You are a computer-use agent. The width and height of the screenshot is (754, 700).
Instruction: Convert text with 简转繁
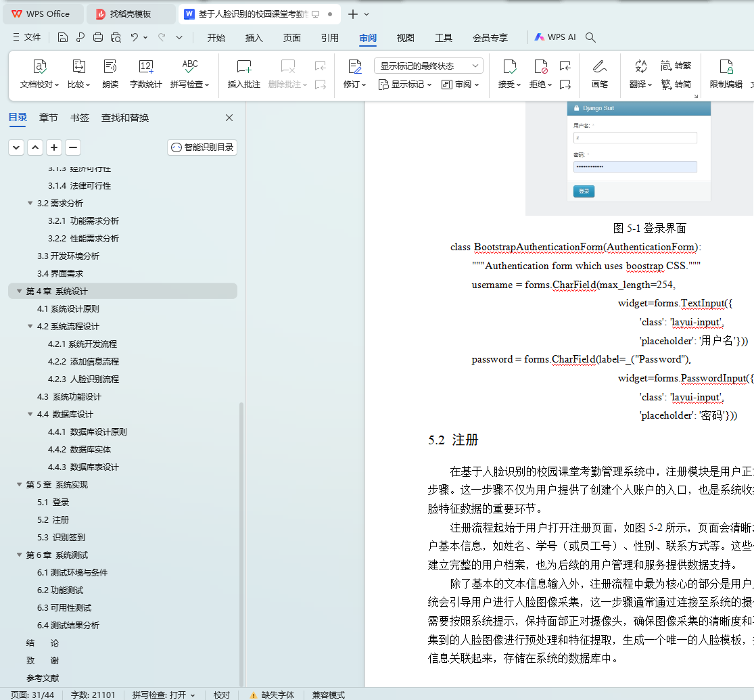676,66
